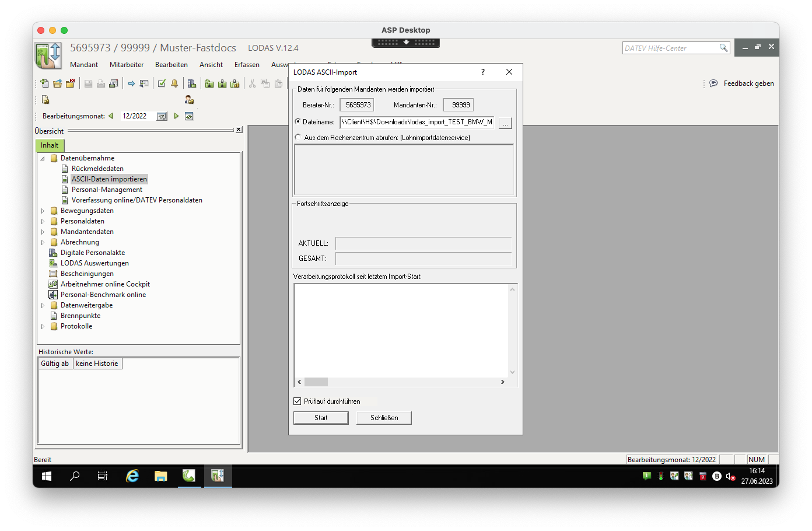Click the Bearbeitungsmonat 12/2022 field

tap(138, 116)
